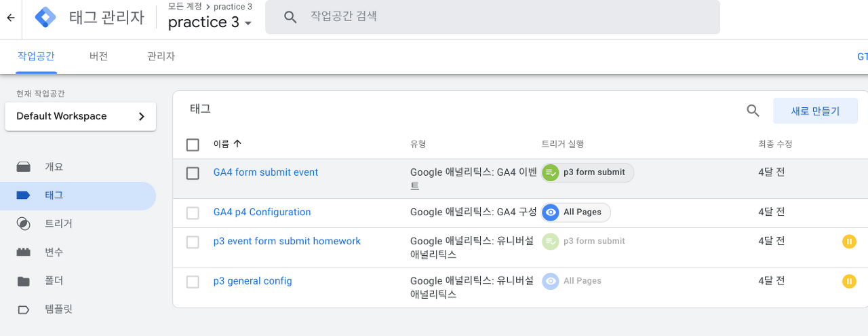This screenshot has height=336, width=868.
Task: Open the tag list search icon
Action: point(753,111)
